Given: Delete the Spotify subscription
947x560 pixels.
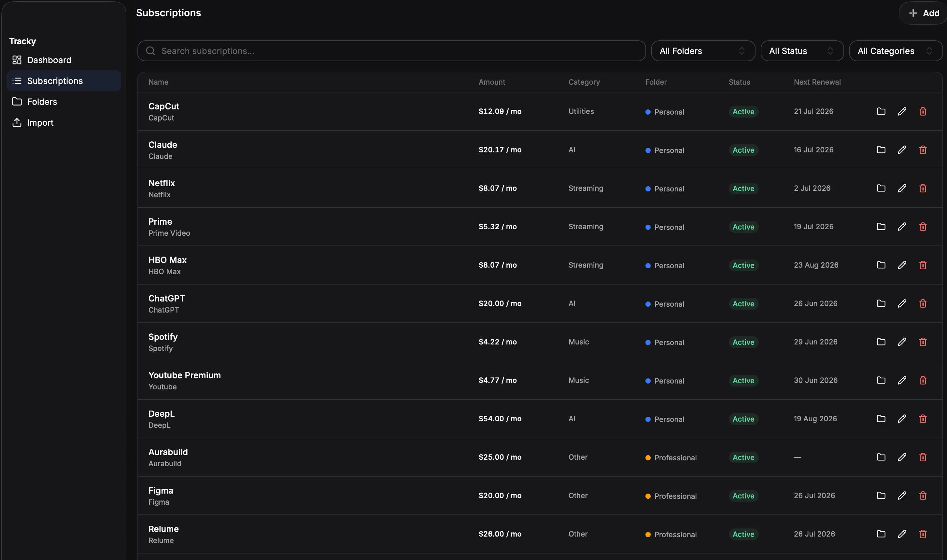Looking at the screenshot, I should pos(923,342).
